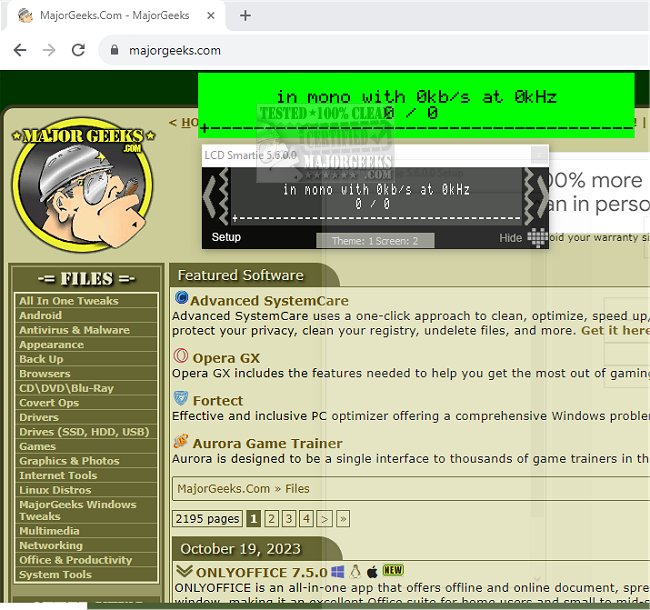Go forward with the browser forward arrow
Image resolution: width=650 pixels, height=610 pixels.
pyautogui.click(x=49, y=50)
